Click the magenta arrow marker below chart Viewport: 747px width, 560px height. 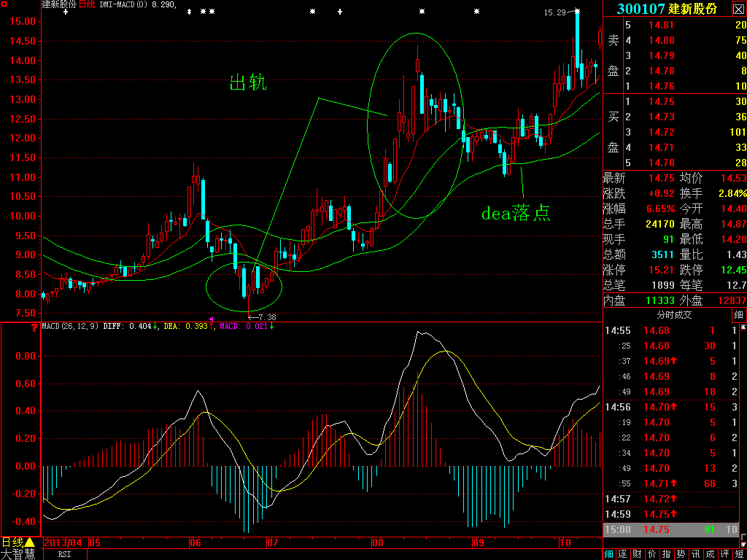point(212,319)
